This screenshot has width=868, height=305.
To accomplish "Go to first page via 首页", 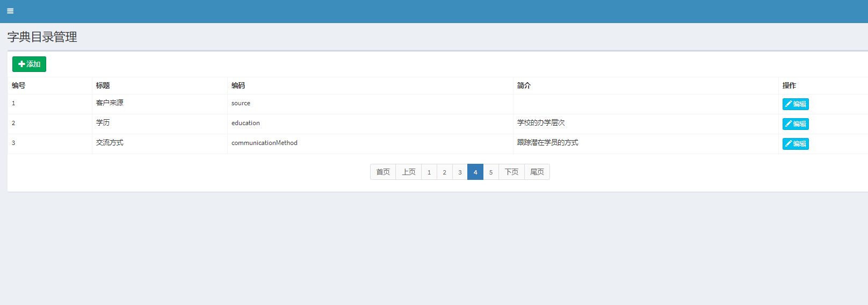I will pyautogui.click(x=383, y=172).
